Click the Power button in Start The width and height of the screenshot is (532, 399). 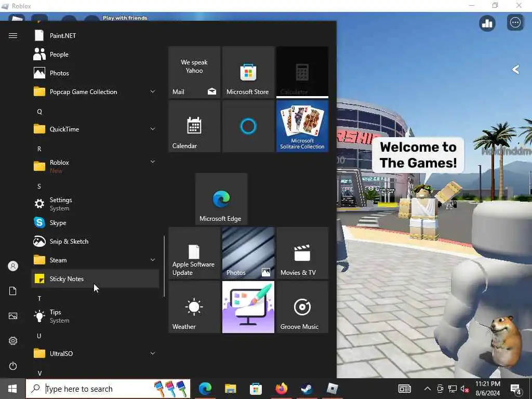tap(13, 366)
